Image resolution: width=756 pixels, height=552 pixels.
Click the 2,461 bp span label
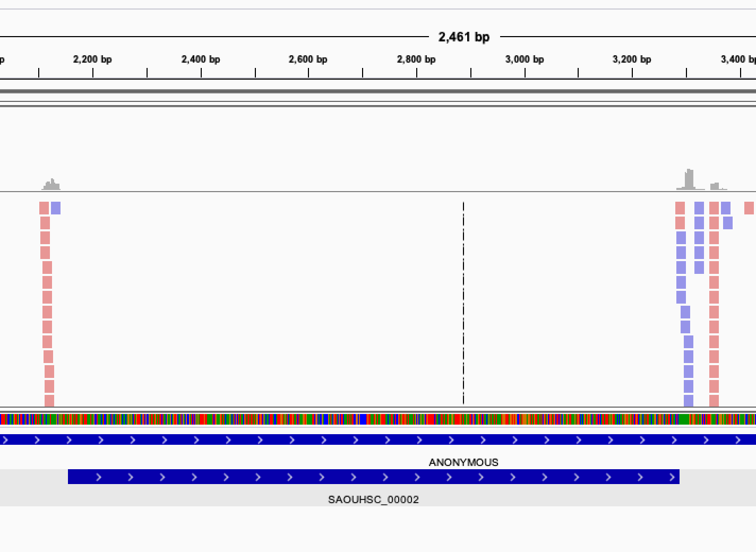click(464, 37)
